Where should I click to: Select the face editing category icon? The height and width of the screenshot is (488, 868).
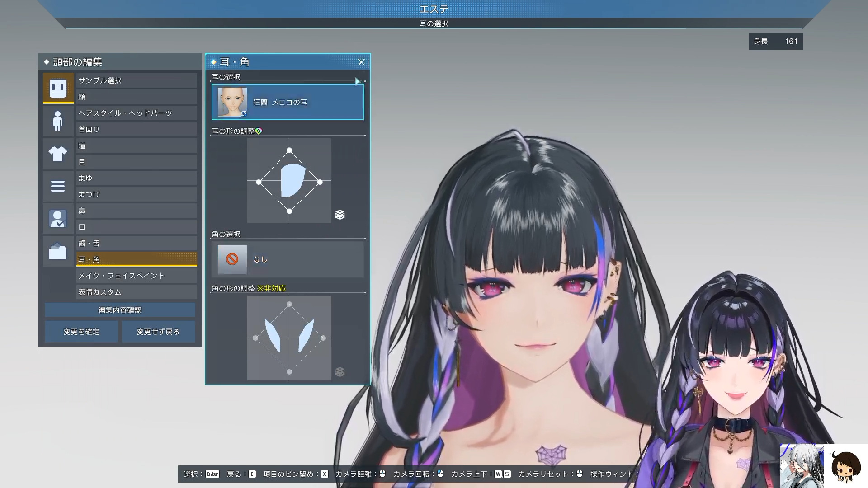(58, 88)
